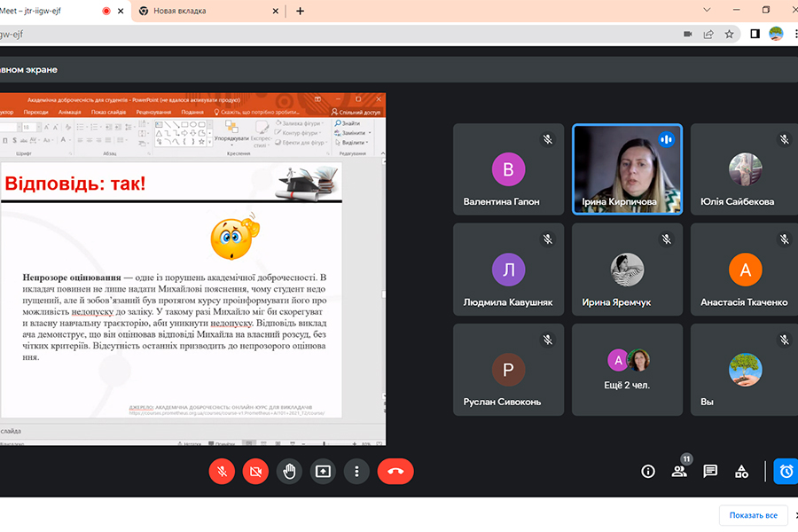Viewport: 798px width, 532px height.
Task: Select Ірина Кирпичова's video tile
Action: click(x=627, y=168)
